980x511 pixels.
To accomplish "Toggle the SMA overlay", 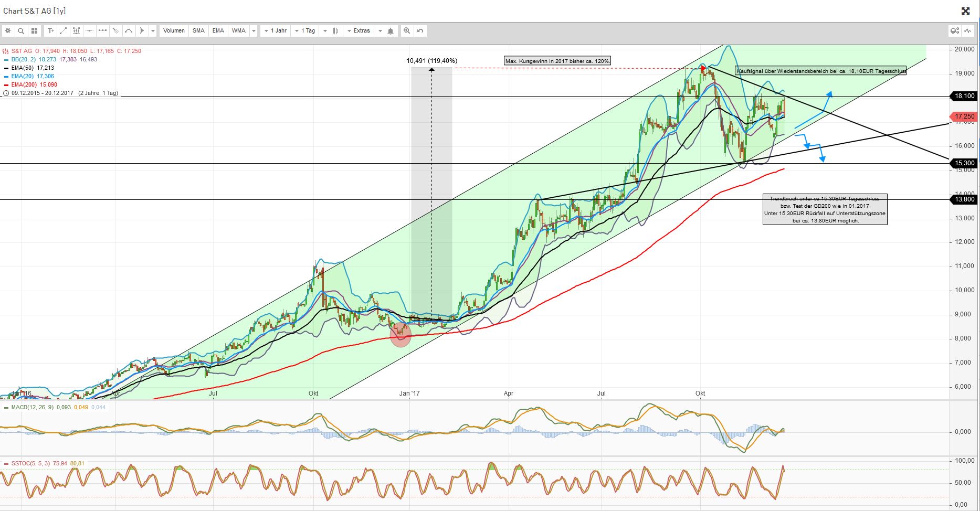I will pyautogui.click(x=198, y=30).
